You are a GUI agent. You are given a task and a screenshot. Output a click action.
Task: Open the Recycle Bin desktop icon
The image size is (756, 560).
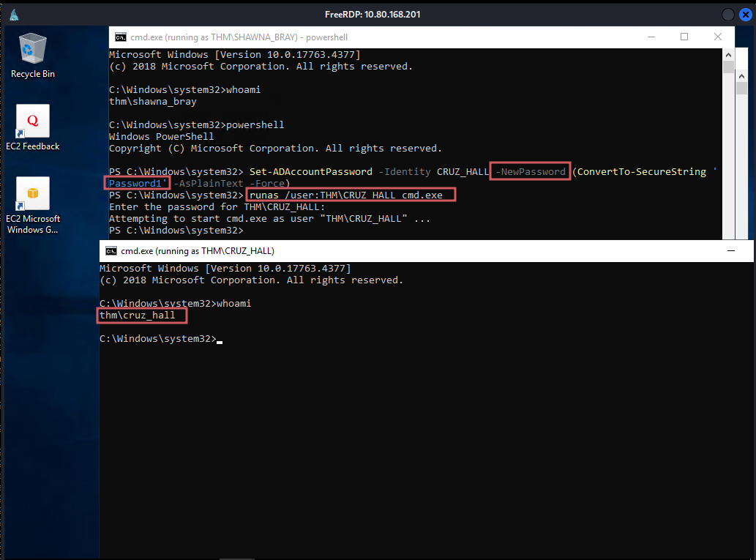(x=33, y=50)
